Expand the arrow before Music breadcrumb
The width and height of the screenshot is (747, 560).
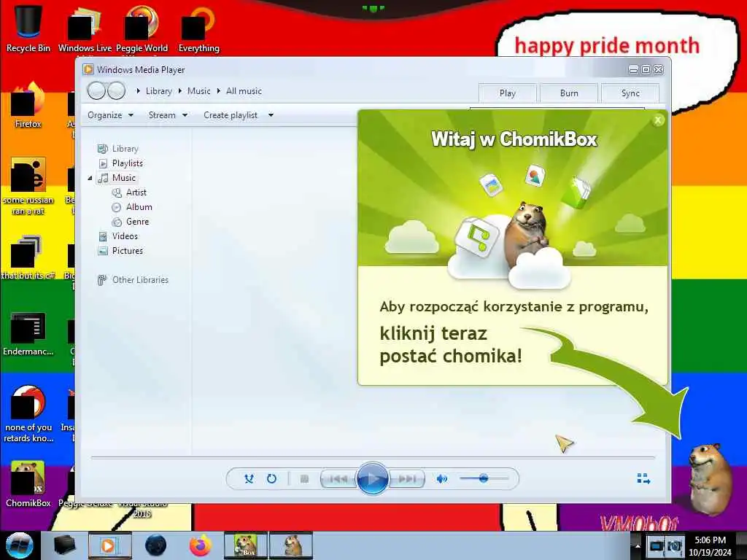click(180, 90)
